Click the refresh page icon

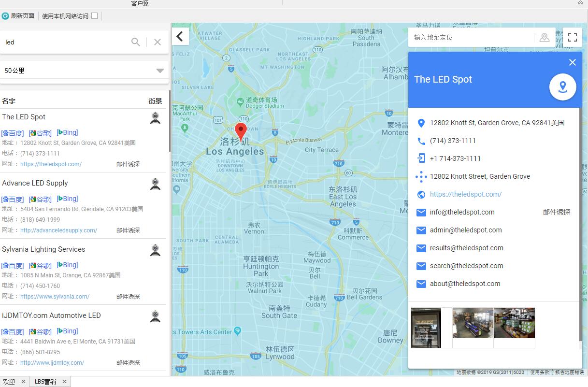point(5,16)
